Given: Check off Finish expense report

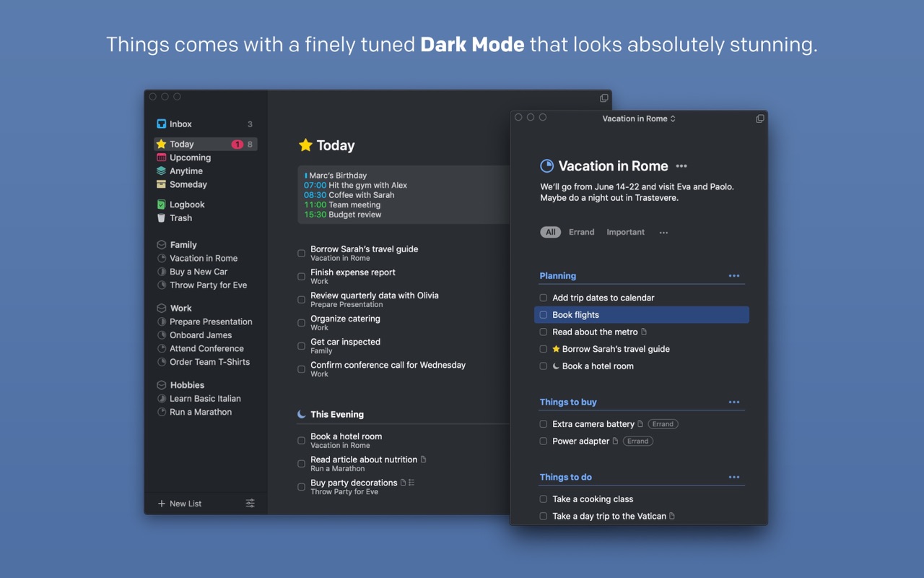Looking at the screenshot, I should tap(302, 277).
